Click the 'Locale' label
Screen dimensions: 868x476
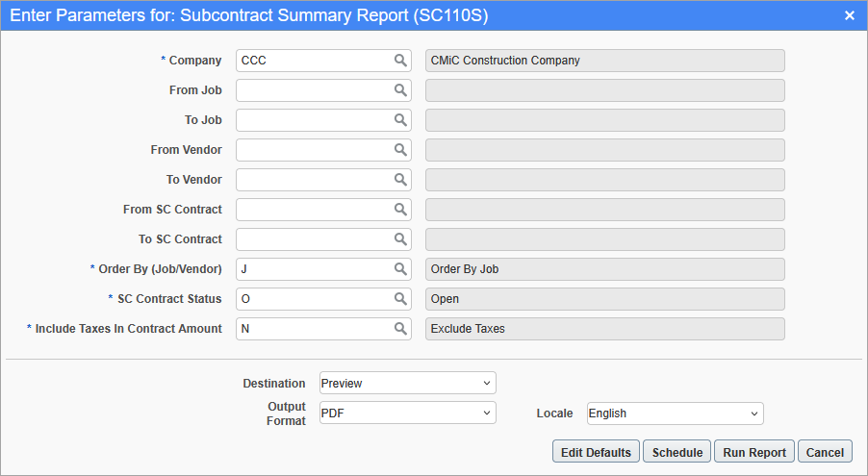(x=554, y=413)
